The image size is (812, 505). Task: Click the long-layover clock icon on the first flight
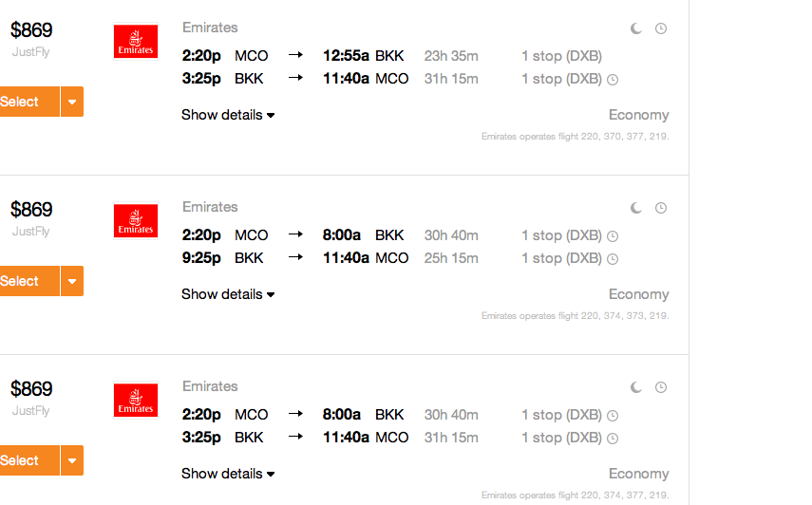tap(661, 28)
